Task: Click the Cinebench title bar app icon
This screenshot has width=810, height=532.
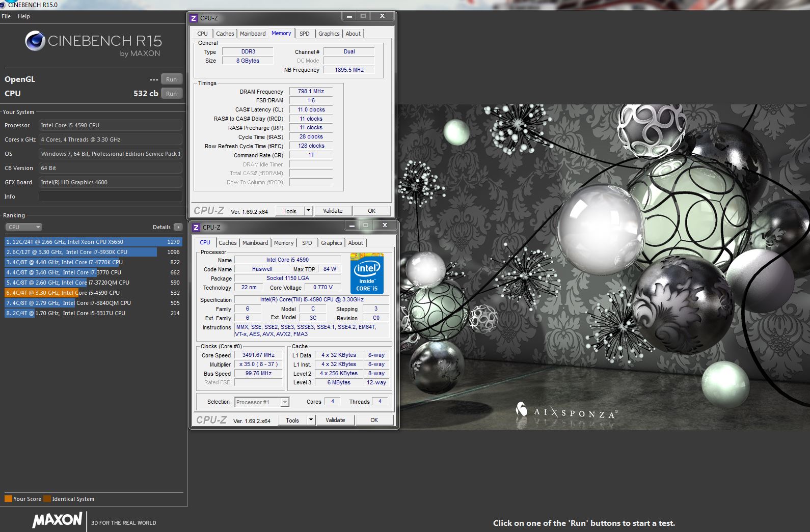Action: (4, 4)
